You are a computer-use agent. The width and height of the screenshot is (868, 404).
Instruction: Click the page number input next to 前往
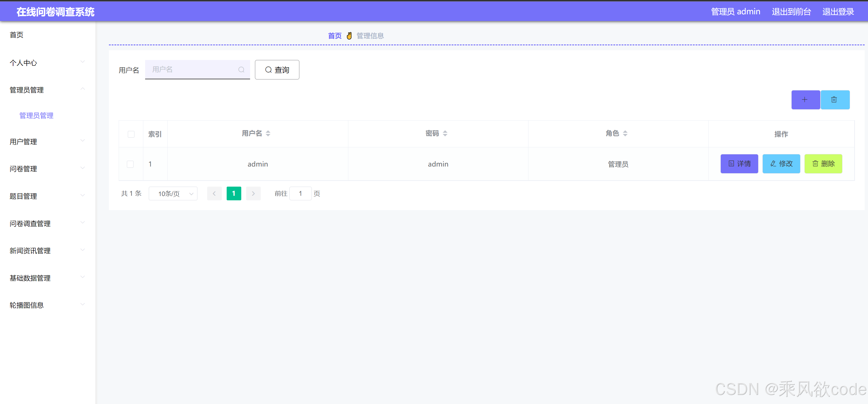[301, 193]
